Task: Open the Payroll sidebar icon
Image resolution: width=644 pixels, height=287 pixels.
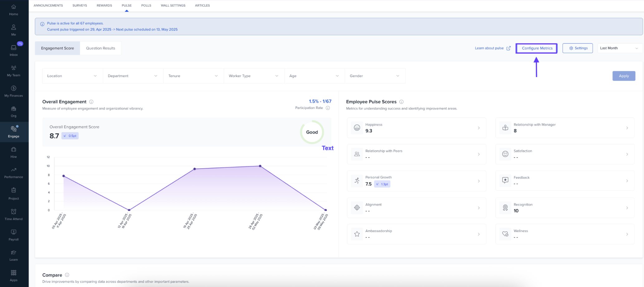Action: pos(14,232)
